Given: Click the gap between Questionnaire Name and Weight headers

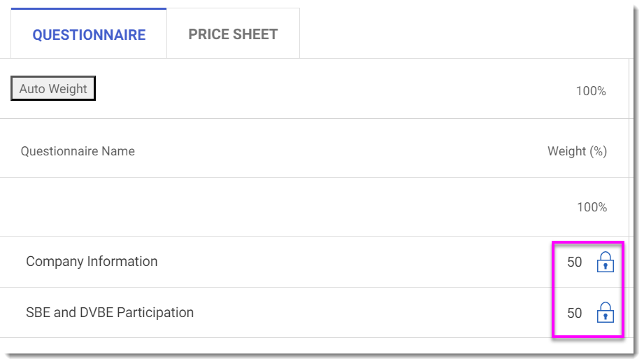Looking at the screenshot, I should 336,151.
